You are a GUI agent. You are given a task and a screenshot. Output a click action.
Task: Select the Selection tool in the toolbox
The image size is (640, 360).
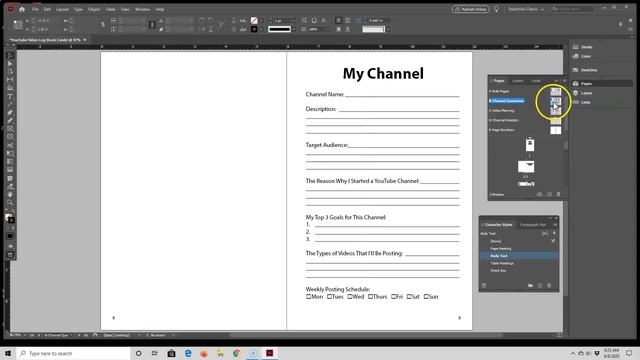[x=10, y=56]
